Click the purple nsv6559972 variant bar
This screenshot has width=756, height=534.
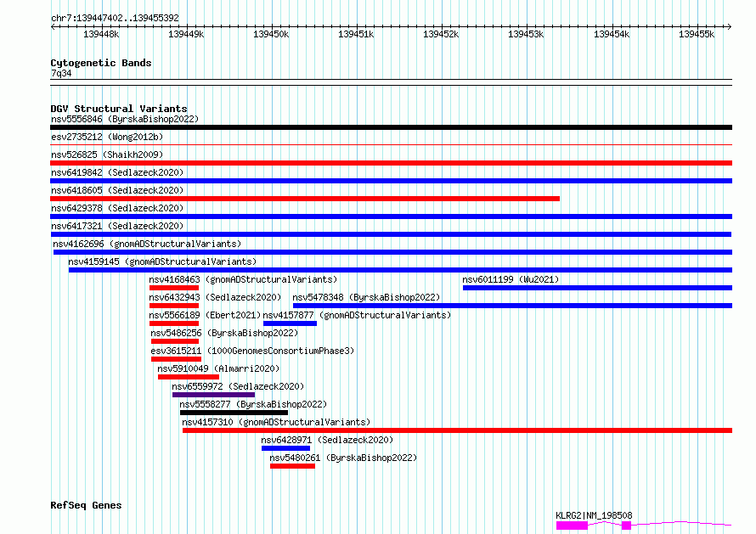click(213, 395)
